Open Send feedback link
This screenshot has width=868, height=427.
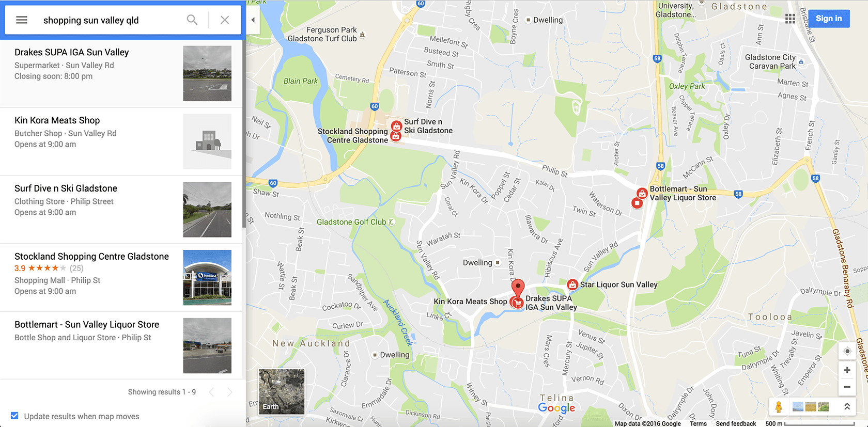click(736, 423)
